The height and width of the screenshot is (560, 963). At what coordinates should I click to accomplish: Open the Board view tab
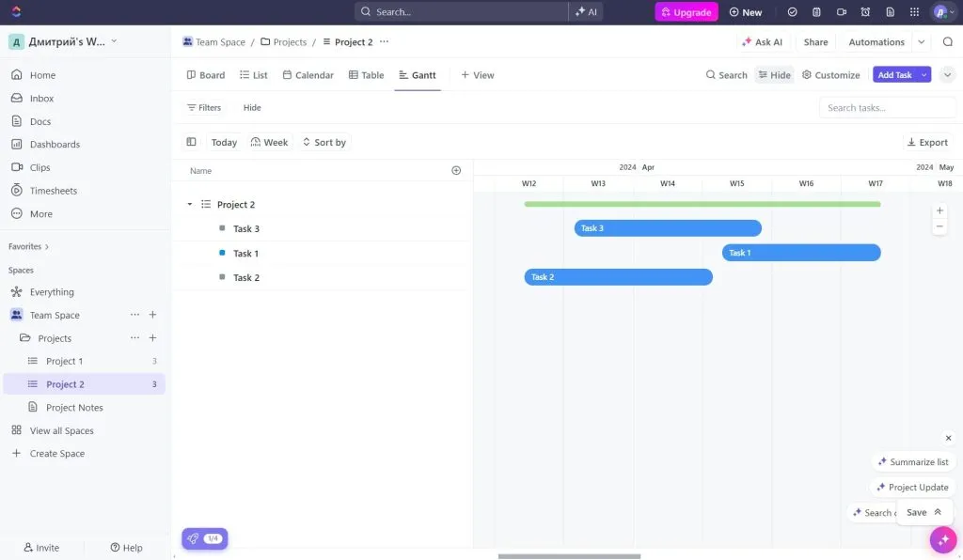coord(205,74)
